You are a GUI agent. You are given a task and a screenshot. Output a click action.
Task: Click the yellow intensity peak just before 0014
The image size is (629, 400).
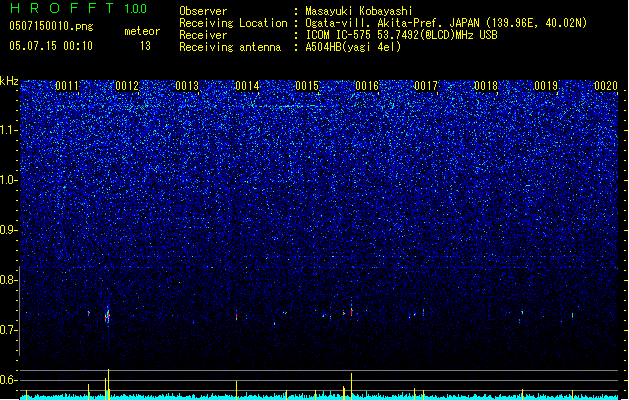[237, 390]
